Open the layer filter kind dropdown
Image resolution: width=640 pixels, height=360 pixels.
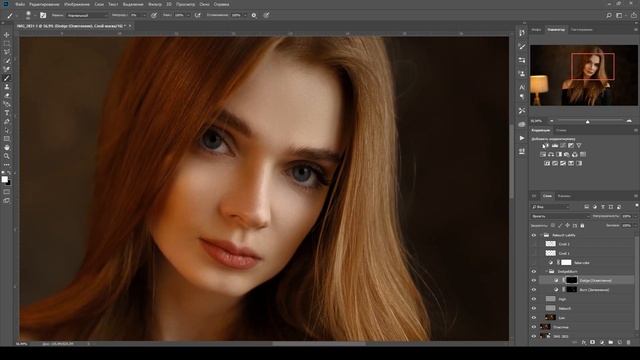point(551,207)
